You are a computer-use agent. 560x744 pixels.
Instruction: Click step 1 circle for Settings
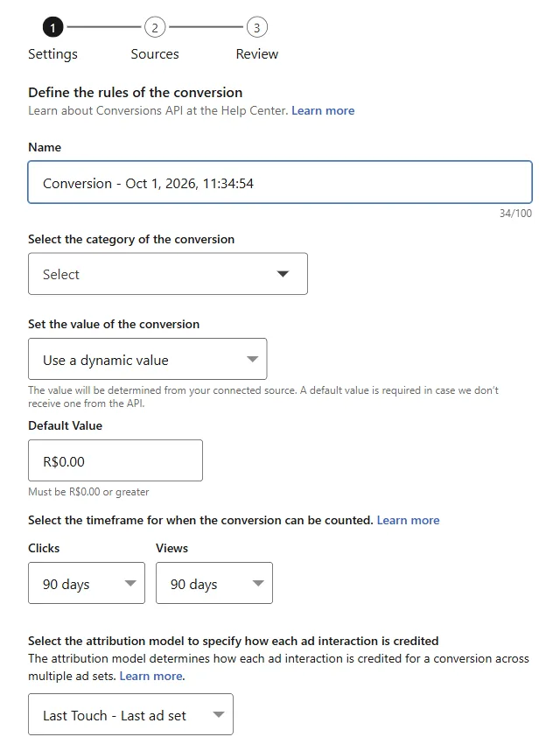click(52, 27)
